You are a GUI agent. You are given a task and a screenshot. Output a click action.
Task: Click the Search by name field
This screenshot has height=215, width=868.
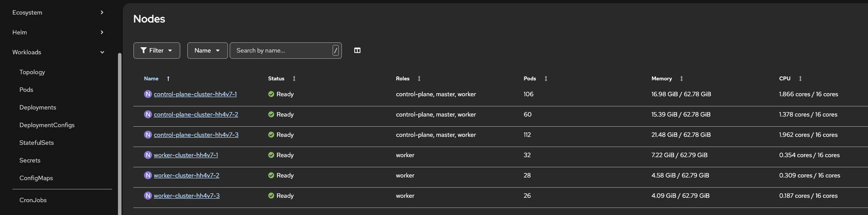[283, 50]
